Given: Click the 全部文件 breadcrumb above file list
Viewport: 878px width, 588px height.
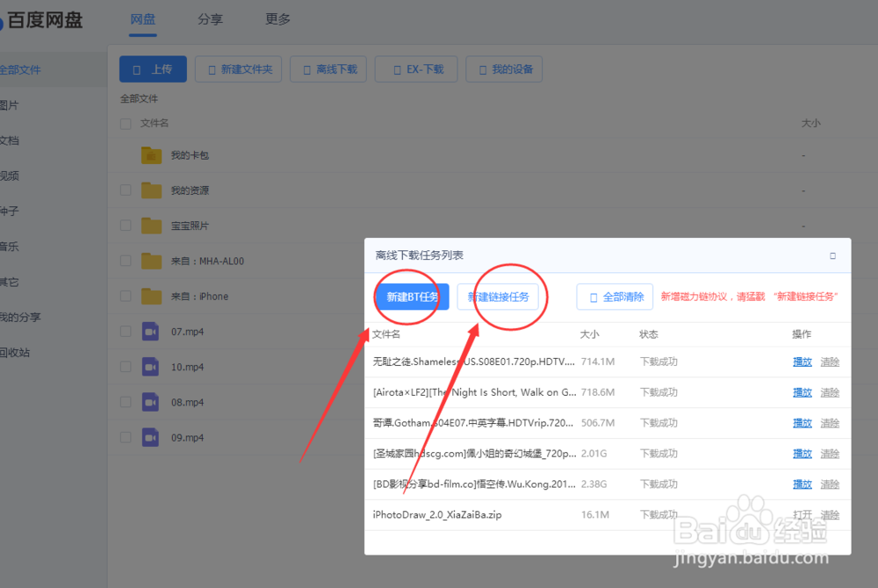Looking at the screenshot, I should click(x=139, y=98).
